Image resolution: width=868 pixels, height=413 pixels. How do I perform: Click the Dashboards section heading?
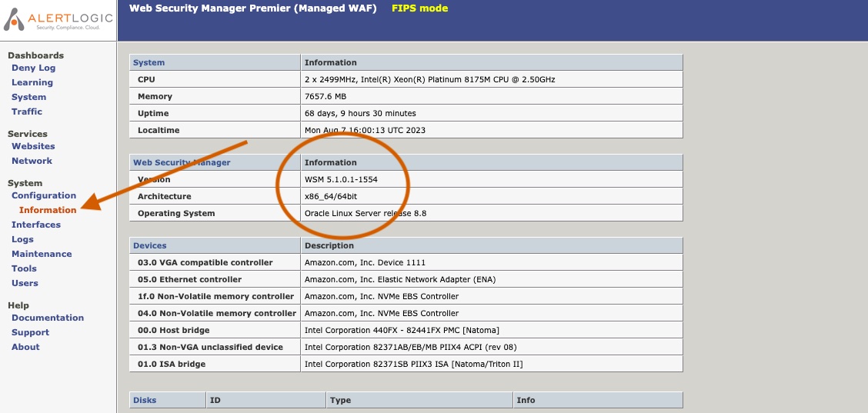point(35,55)
